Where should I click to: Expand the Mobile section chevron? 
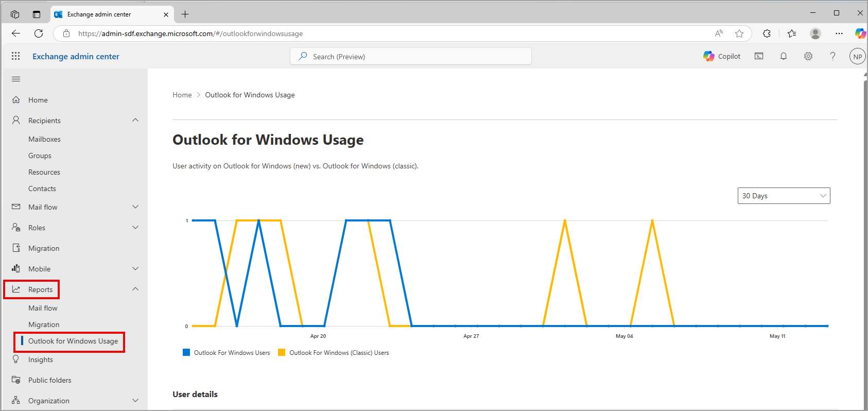135,269
